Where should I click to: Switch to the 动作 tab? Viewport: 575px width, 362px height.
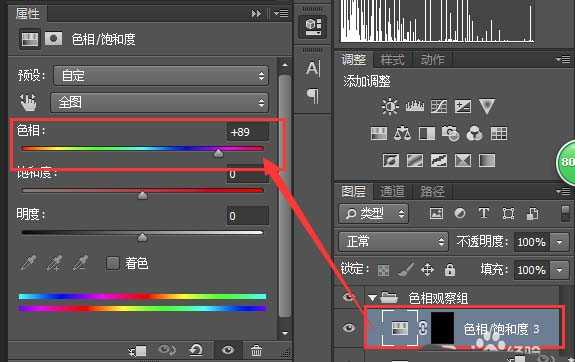(x=432, y=59)
